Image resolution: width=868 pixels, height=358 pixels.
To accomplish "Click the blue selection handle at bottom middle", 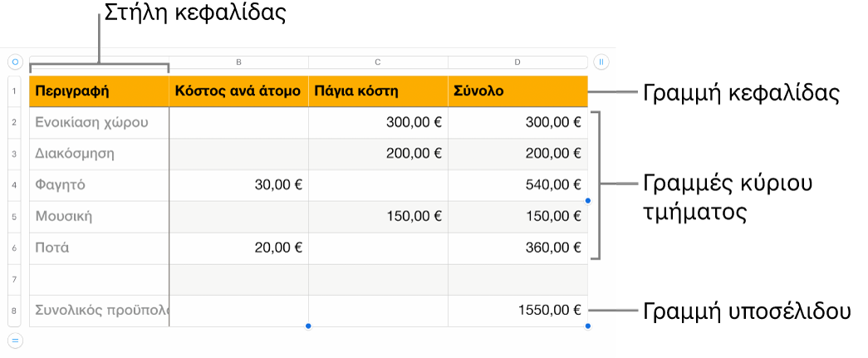I will pos(308,326).
